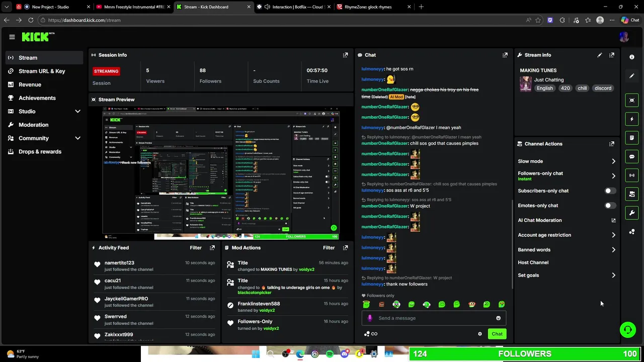Click the camera moderator icon in right rail
Viewport: 644px width, 362px height.
pos(632,194)
